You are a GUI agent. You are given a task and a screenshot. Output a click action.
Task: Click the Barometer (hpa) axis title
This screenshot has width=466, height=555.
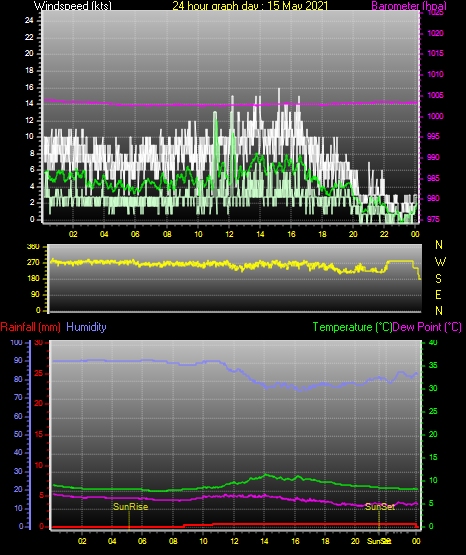coord(409,6)
